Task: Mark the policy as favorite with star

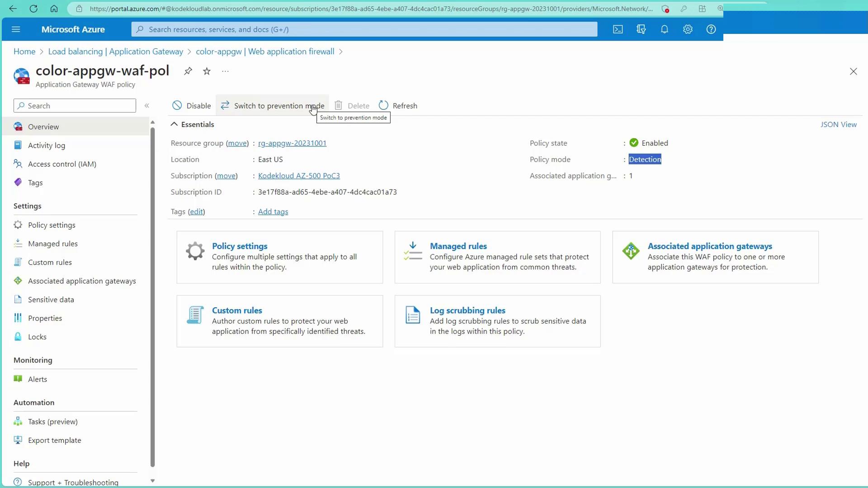Action: (x=207, y=71)
